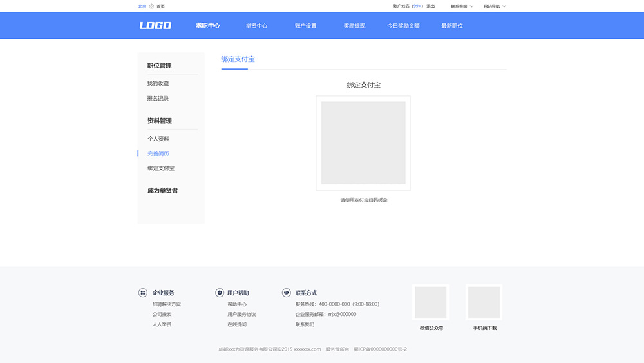The height and width of the screenshot is (363, 644).
Task: Click the 用户帮助 shield icon in footer
Action: tap(220, 293)
